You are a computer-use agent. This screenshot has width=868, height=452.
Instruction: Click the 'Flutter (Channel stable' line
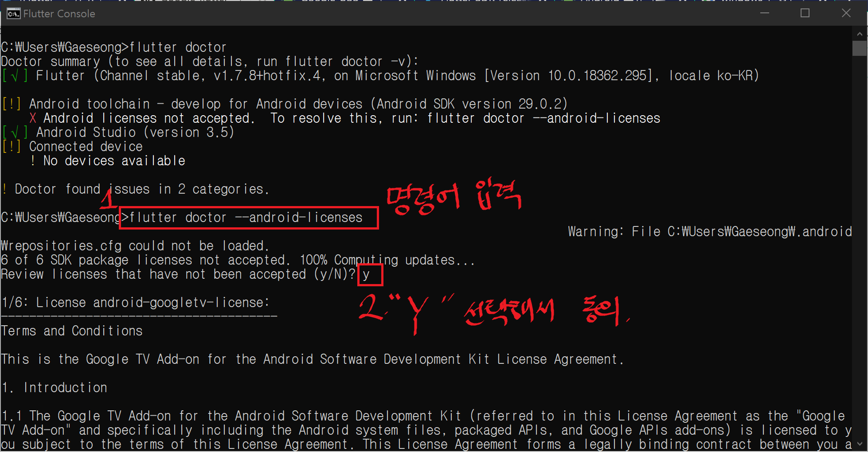[x=380, y=76]
